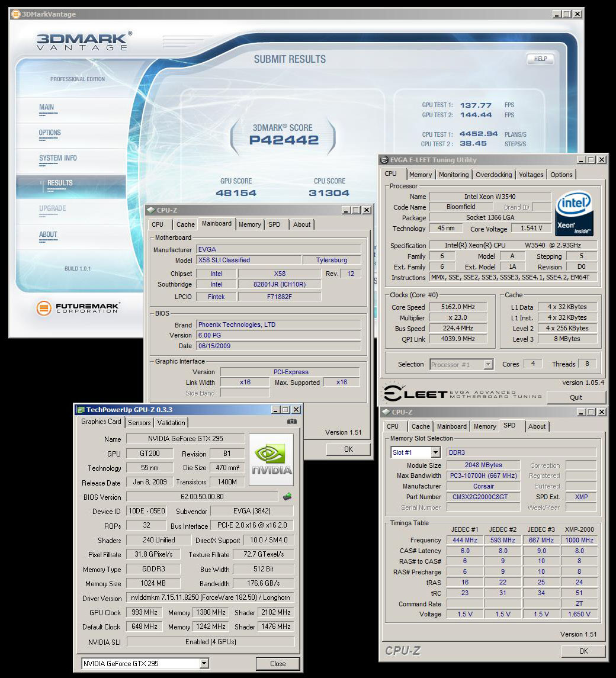The width and height of the screenshot is (616, 678).
Task: Open Cache tab in the CPU-Z memory slot window
Action: (421, 426)
